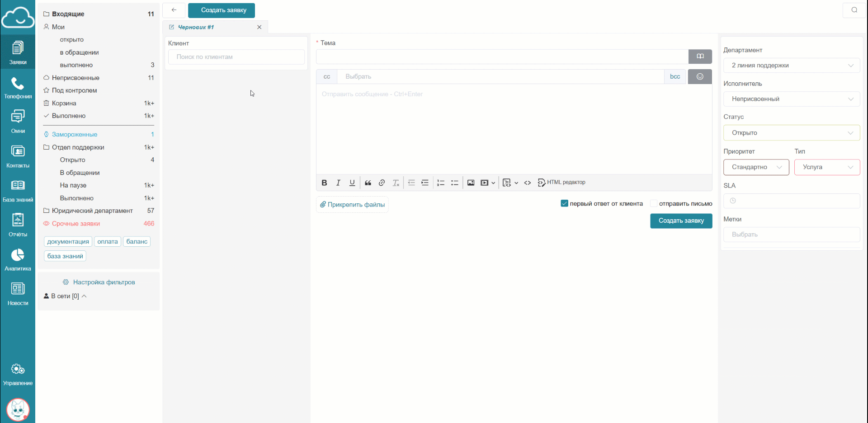Switch to the Черновик #1 tab
Image resolution: width=868 pixels, height=423 pixels.
[196, 27]
